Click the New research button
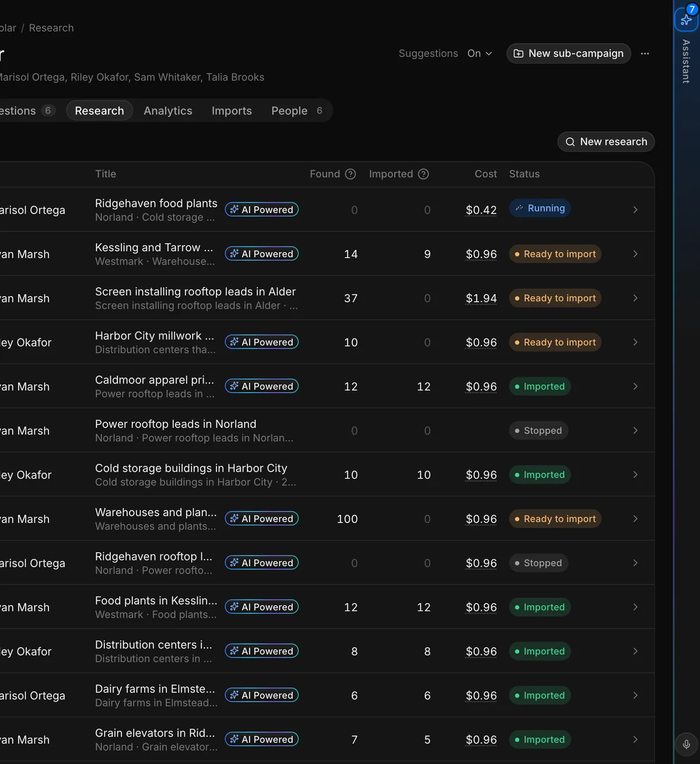 [x=606, y=142]
